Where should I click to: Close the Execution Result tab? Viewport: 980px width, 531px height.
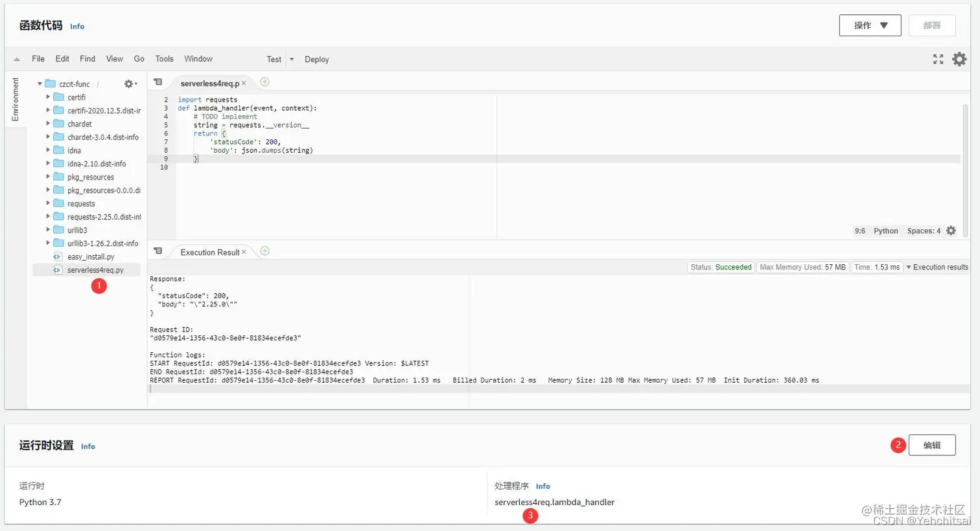pyautogui.click(x=244, y=252)
